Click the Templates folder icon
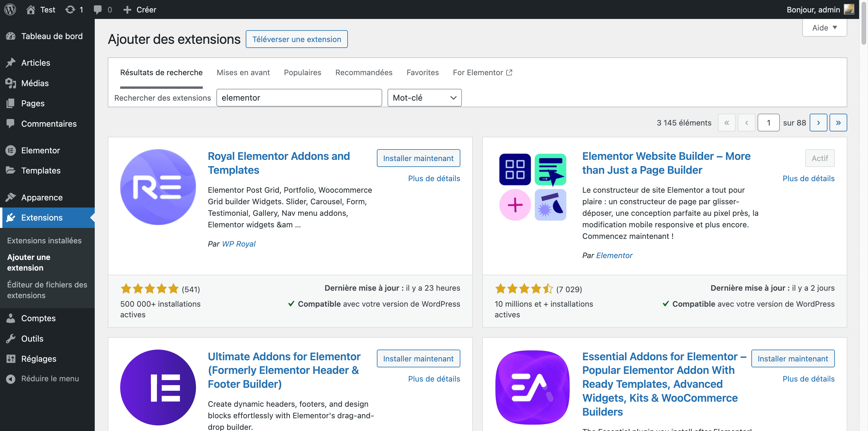Viewport: 868px width, 431px height. tap(11, 170)
